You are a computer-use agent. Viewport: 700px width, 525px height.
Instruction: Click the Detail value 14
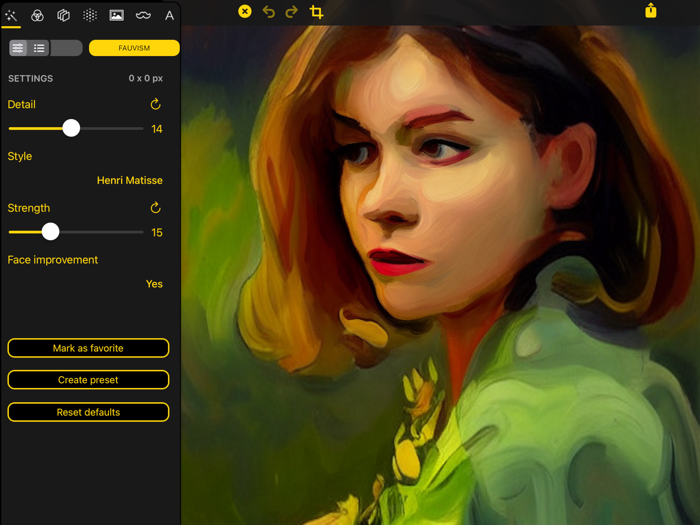pyautogui.click(x=157, y=129)
